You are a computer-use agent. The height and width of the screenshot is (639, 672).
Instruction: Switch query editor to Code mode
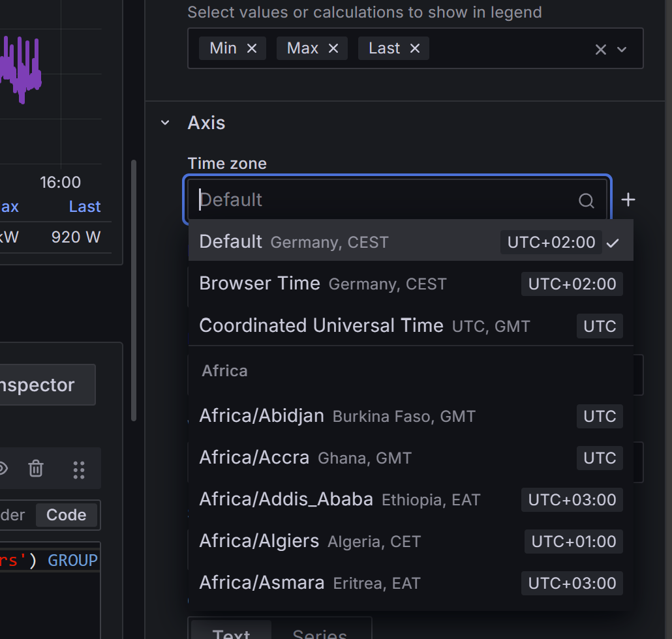[66, 515]
